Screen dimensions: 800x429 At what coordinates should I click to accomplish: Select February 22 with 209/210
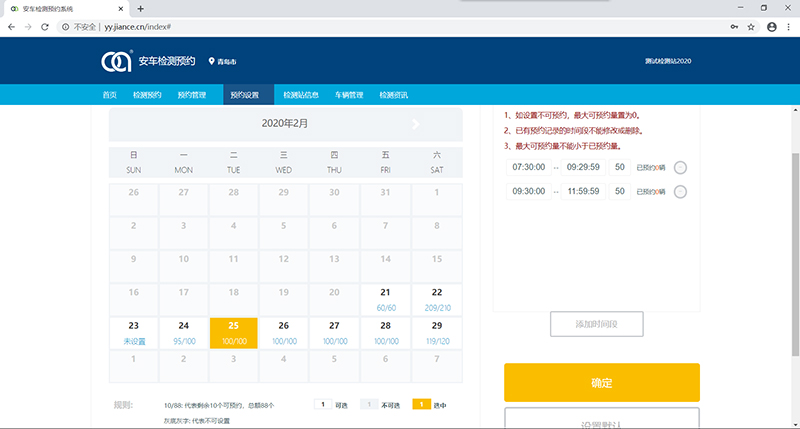437,299
